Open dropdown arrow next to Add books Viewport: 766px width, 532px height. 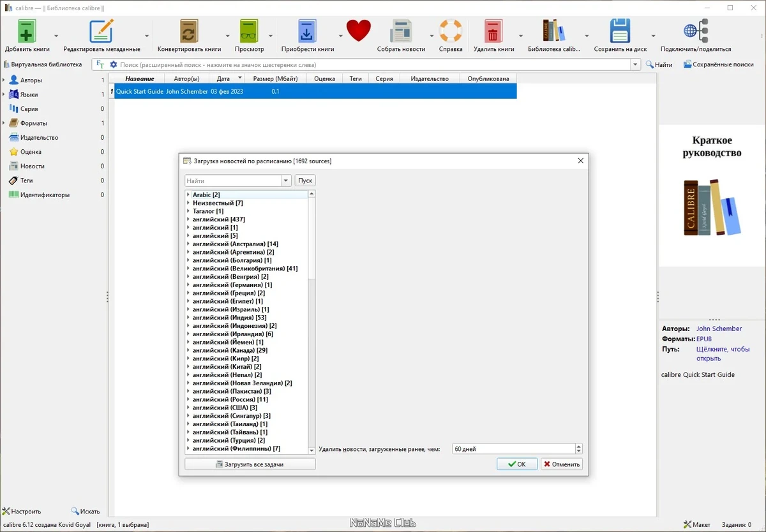(56, 36)
